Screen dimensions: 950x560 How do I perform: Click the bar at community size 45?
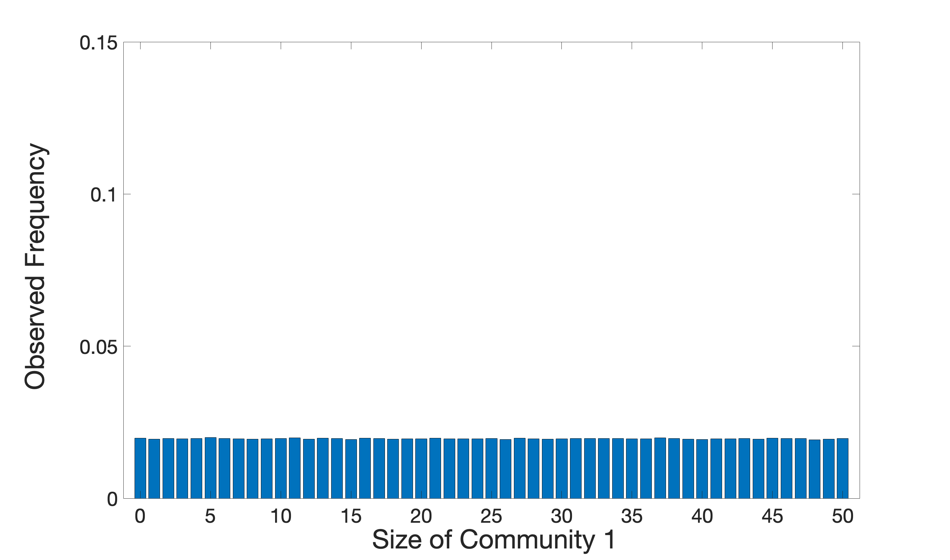(772, 468)
